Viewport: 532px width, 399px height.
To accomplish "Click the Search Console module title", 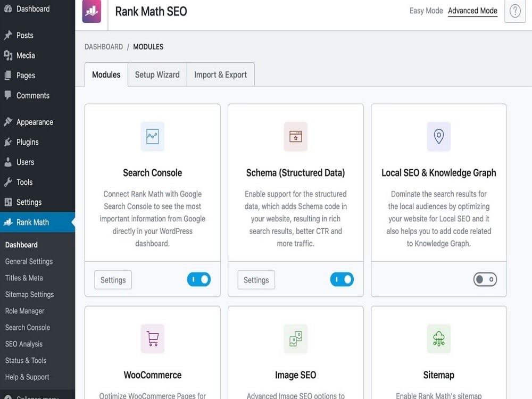I will [x=152, y=173].
